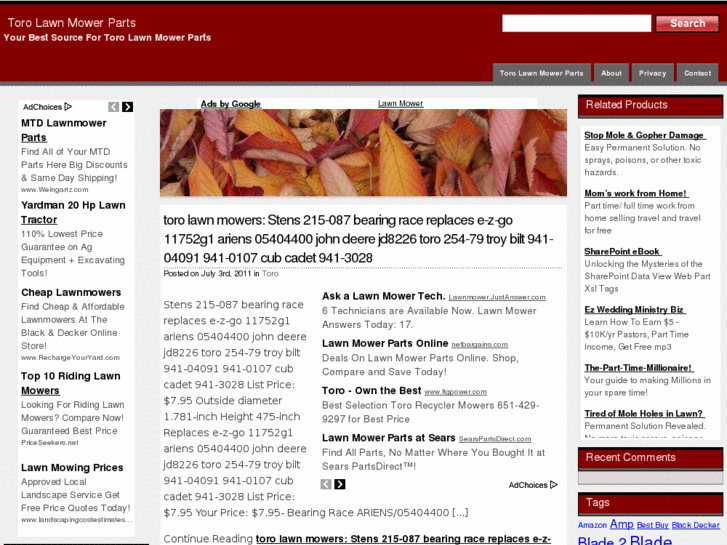Open The-Part-Time-Millionaire! link
The height and width of the screenshot is (545, 727).
tap(638, 368)
